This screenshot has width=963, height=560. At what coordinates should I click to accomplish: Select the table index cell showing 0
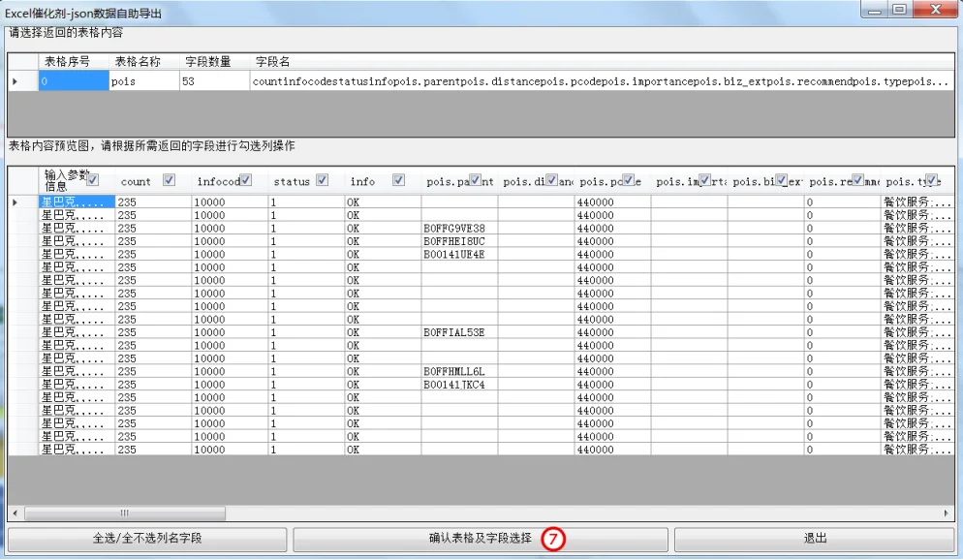click(x=74, y=81)
